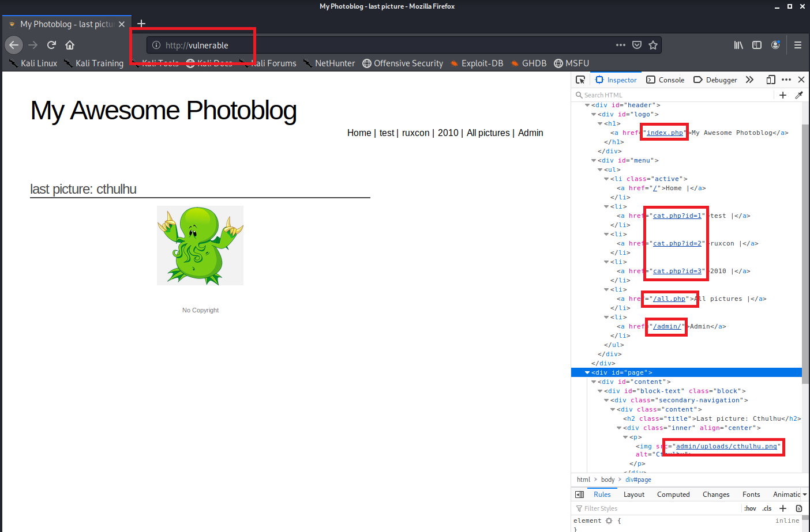Open Responsive Design Mode
Viewport: 810px width, 532px height.
[x=771, y=80]
